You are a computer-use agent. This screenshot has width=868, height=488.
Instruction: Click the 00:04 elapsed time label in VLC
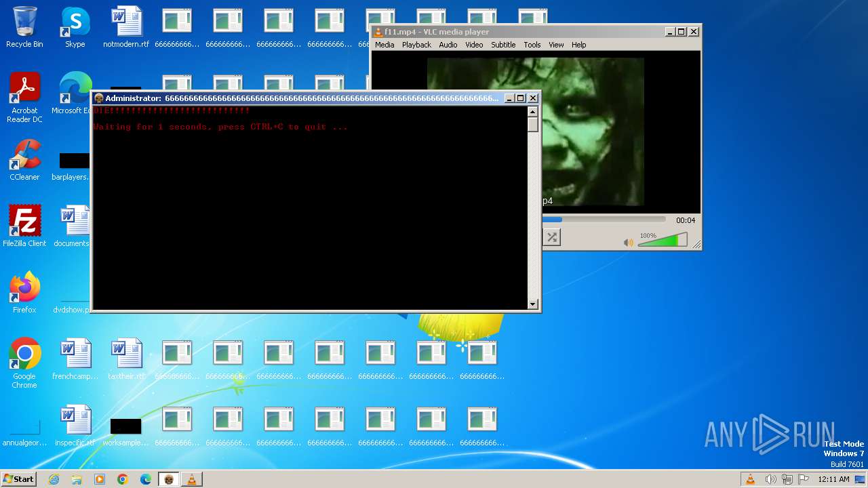pyautogui.click(x=686, y=220)
